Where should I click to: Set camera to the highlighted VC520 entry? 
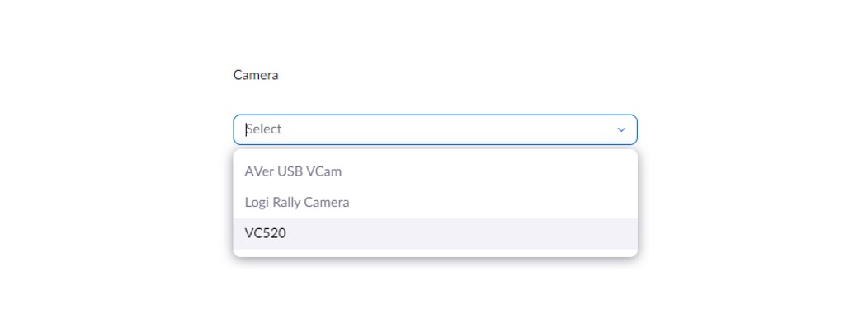435,233
